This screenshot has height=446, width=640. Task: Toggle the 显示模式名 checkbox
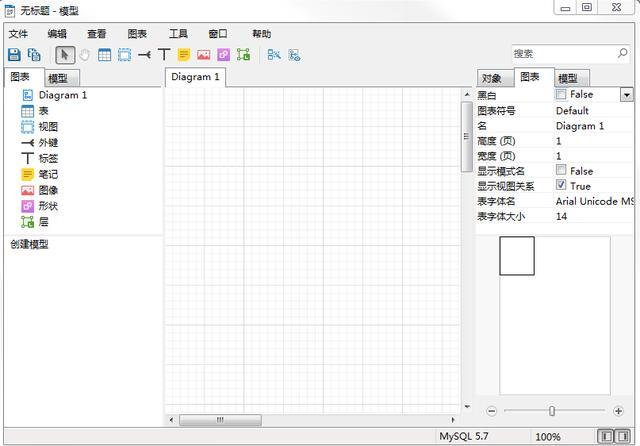pos(561,170)
